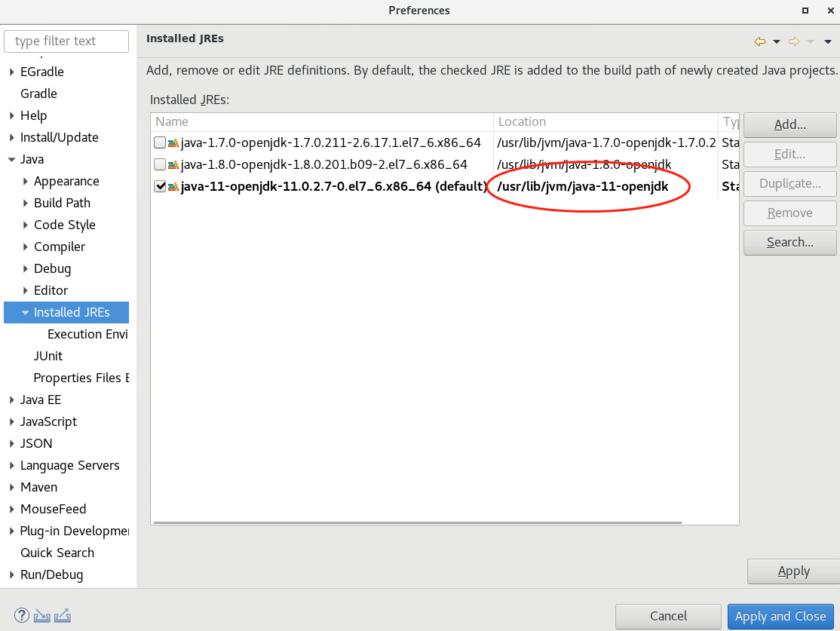Viewport: 840px width, 631px height.
Task: Check the java-1.7.0-openjdk JRE checkbox
Action: click(159, 142)
